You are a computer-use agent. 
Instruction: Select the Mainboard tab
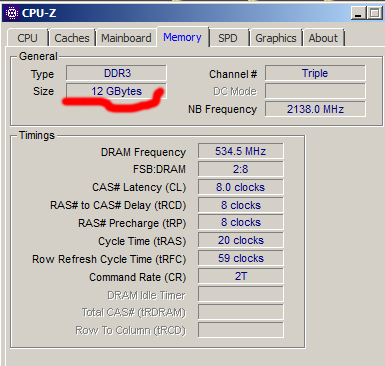coord(126,38)
